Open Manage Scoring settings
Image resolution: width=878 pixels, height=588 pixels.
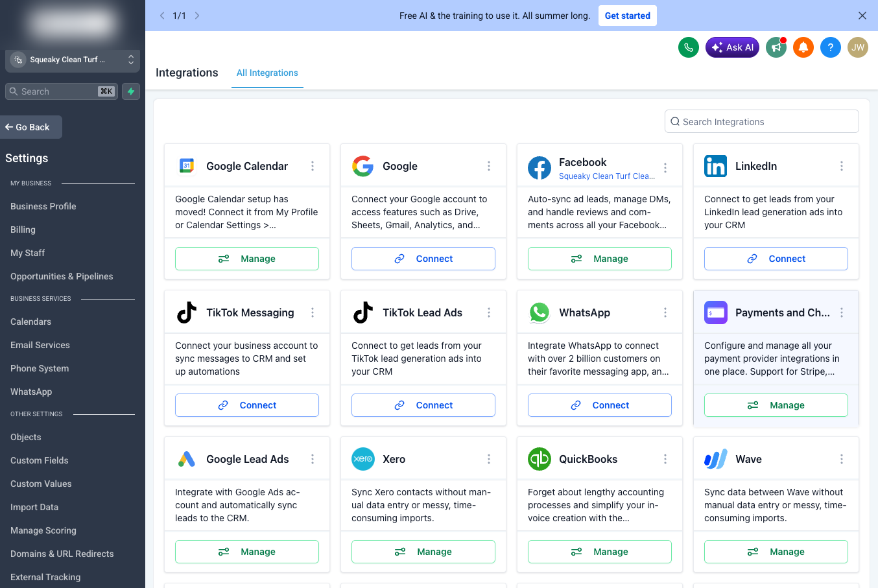click(43, 530)
